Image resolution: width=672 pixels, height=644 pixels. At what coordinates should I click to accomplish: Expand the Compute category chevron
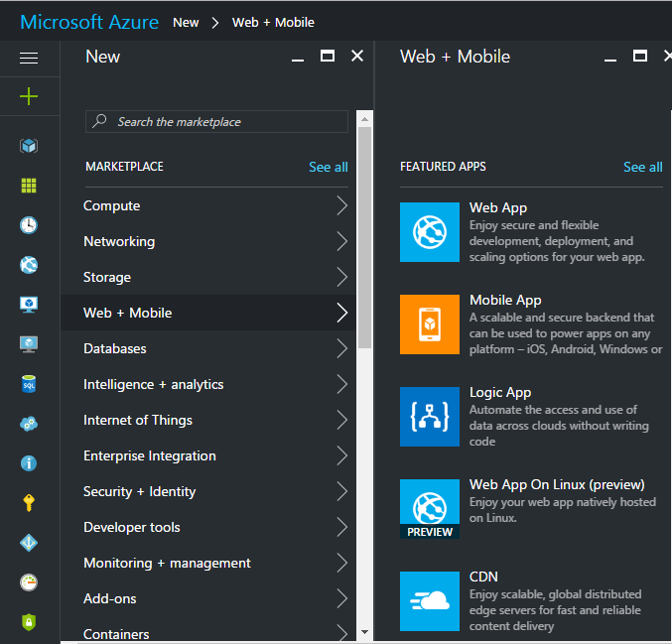(x=342, y=205)
